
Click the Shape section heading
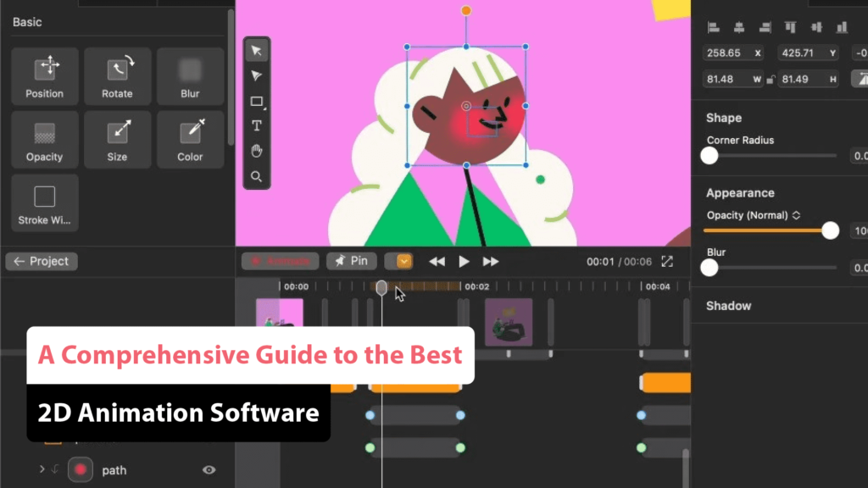click(x=724, y=118)
